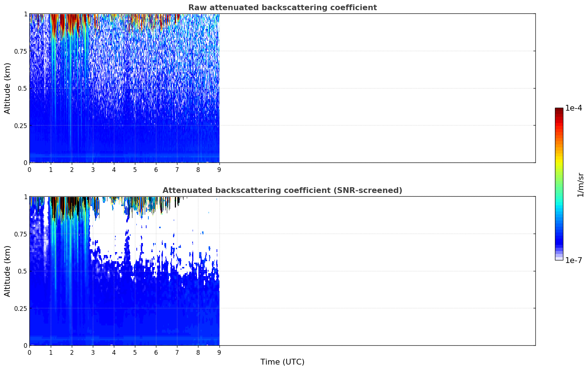The height and width of the screenshot is (370, 588).
Task: Click the 'Attenuated backscattering coefficient (SNR-screened)' title
Action: pyautogui.click(x=282, y=190)
